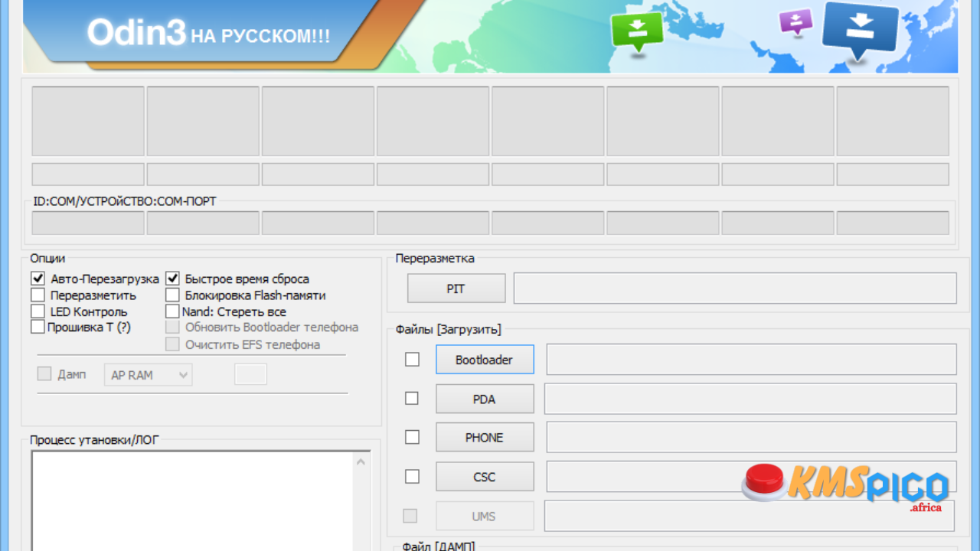Tick the checkbox beside PHONE button
This screenshot has width=980, height=551.
[412, 437]
